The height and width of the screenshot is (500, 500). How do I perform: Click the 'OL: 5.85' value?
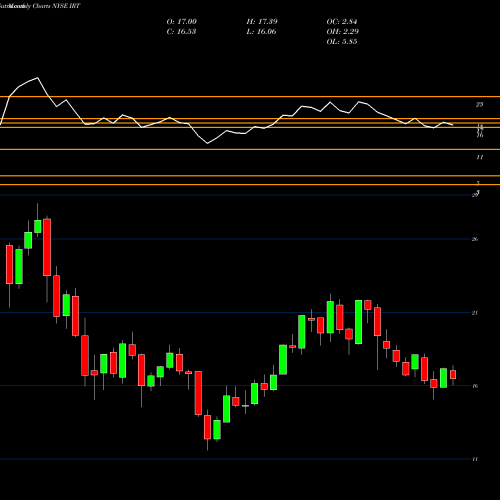click(x=342, y=42)
